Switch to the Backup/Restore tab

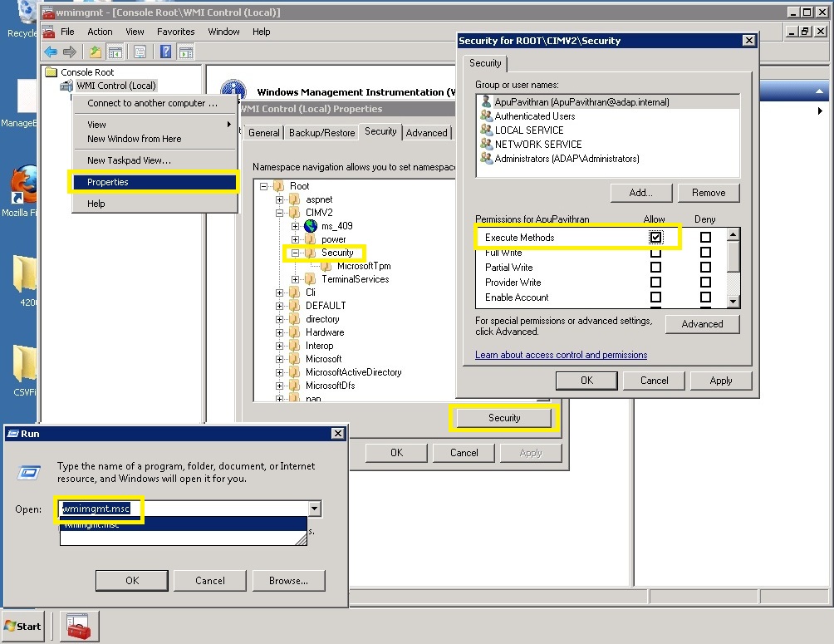(x=321, y=133)
